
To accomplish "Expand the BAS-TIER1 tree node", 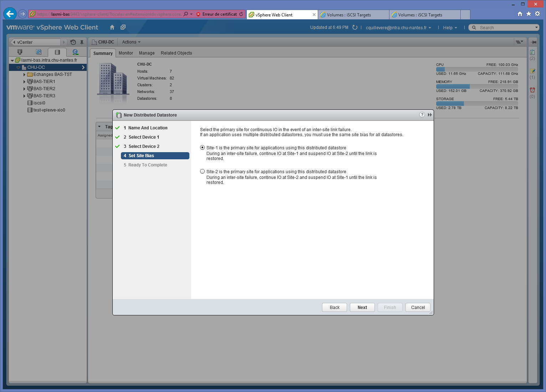I will pyautogui.click(x=24, y=82).
